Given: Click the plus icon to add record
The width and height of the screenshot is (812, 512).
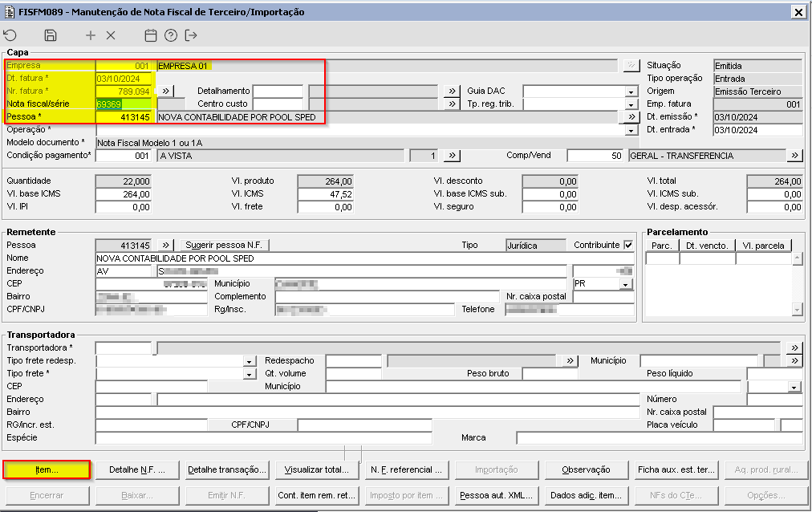Looking at the screenshot, I should tap(91, 35).
